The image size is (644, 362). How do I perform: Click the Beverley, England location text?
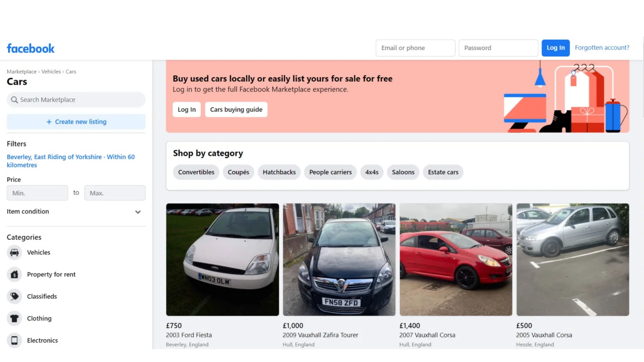click(x=187, y=344)
